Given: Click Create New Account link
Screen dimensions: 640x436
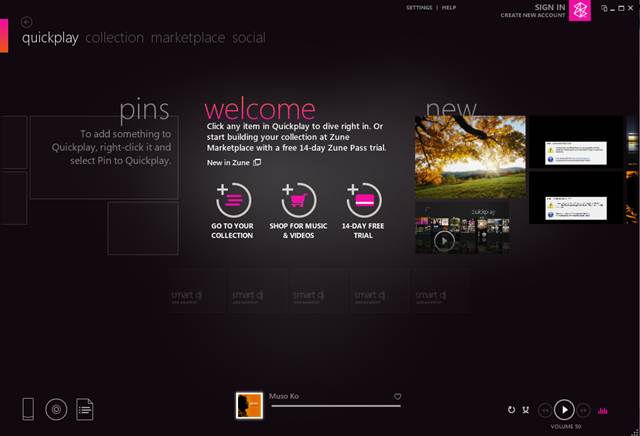Looking at the screenshot, I should click(x=533, y=15).
